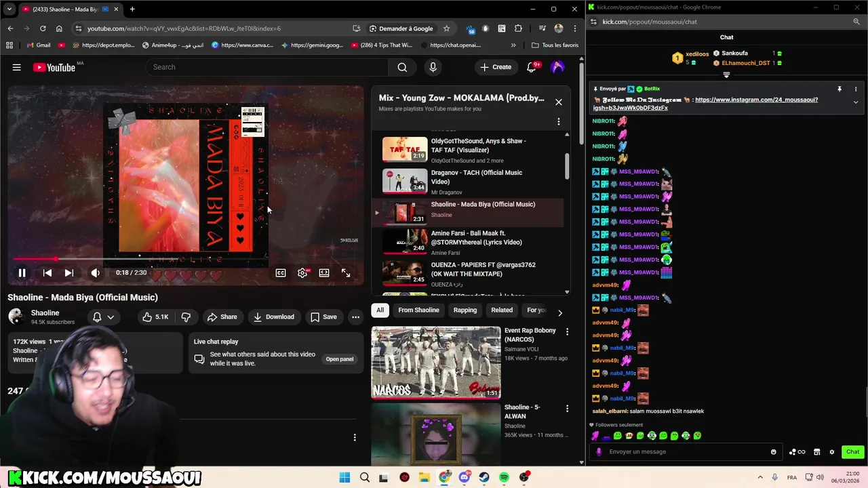Open options for Shaoline - 5-ALWAN video
The width and height of the screenshot is (868, 488).
[567, 408]
